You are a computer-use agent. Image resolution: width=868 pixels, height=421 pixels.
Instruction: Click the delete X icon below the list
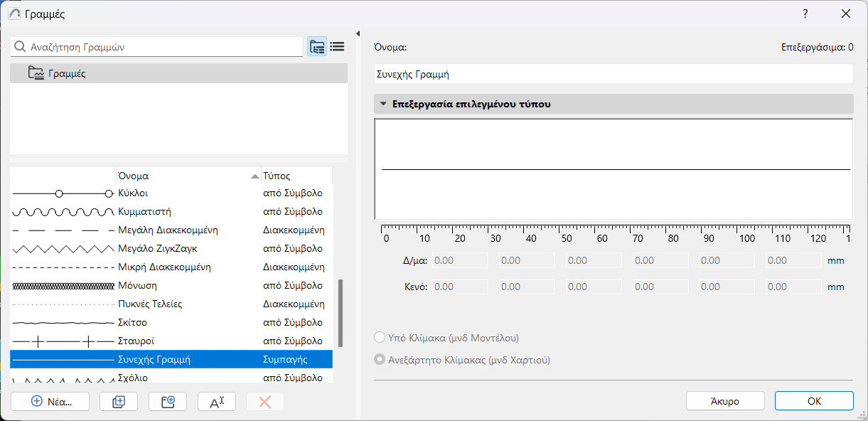tap(265, 401)
